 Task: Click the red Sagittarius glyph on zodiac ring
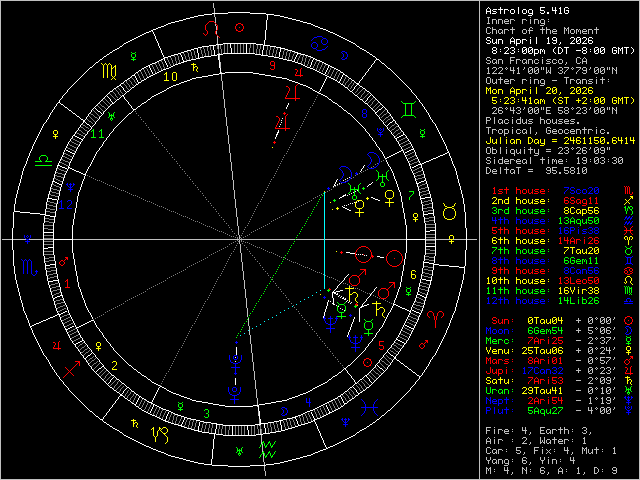tap(71, 369)
